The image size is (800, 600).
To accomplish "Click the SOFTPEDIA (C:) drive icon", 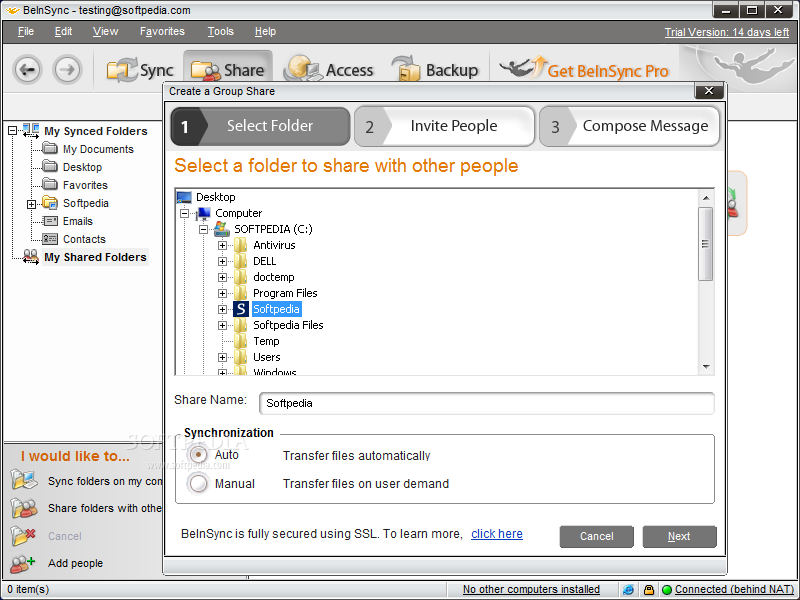I will coord(221,229).
